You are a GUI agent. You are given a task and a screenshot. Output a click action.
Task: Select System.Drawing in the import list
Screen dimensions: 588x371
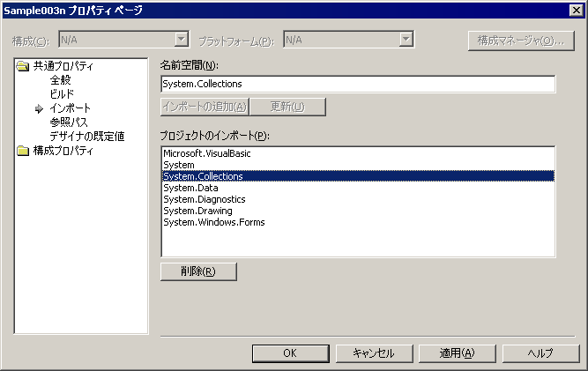click(x=358, y=211)
